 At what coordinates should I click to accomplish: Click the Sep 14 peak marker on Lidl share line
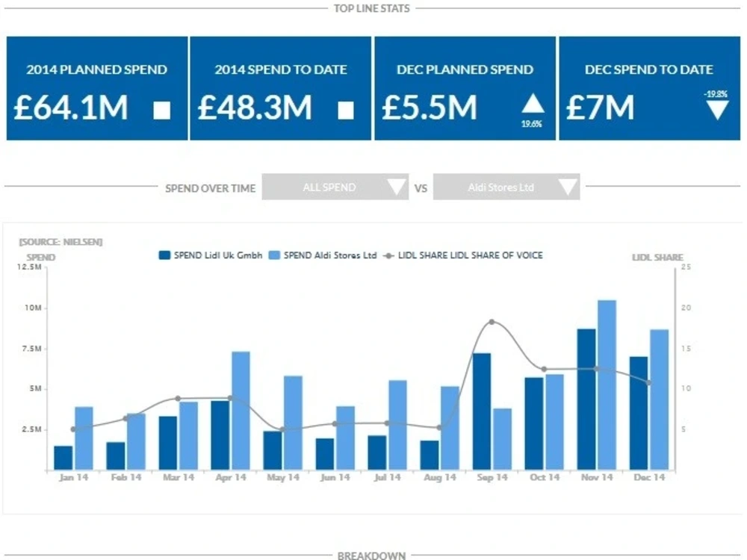[x=492, y=323]
